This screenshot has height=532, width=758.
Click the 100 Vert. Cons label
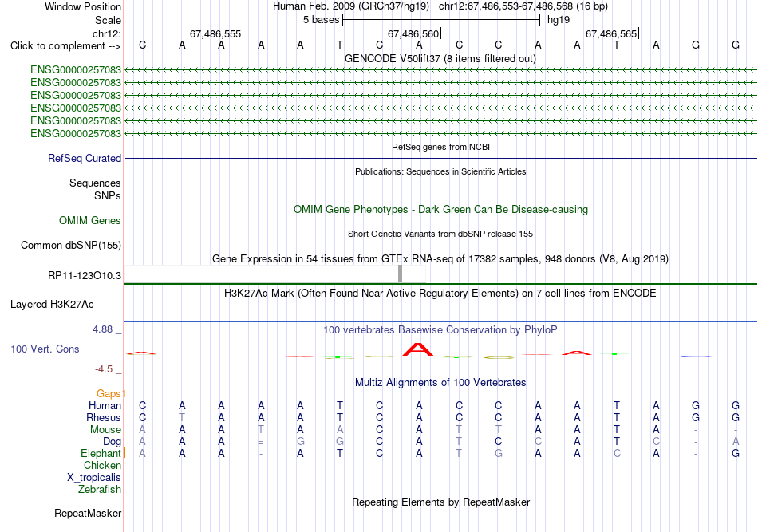pyautogui.click(x=45, y=349)
